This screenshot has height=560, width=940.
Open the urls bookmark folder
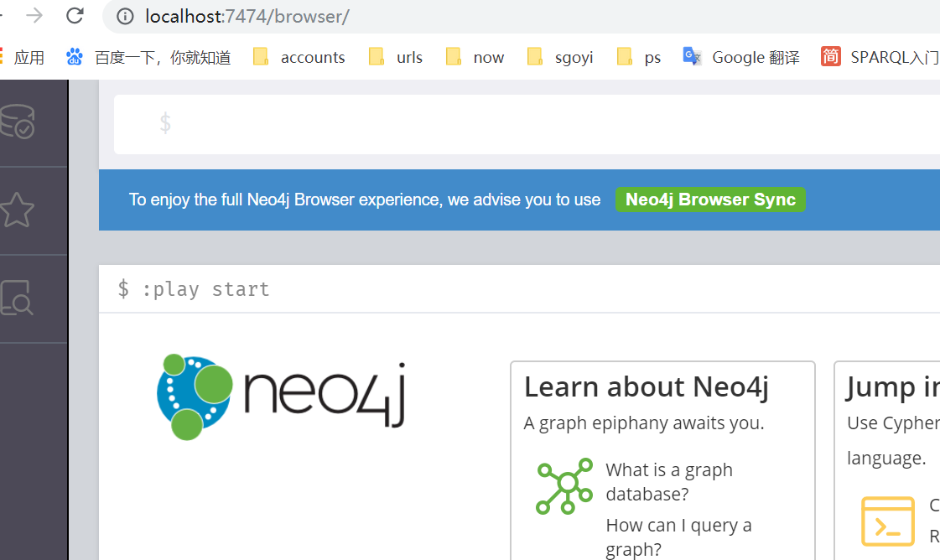pos(395,57)
